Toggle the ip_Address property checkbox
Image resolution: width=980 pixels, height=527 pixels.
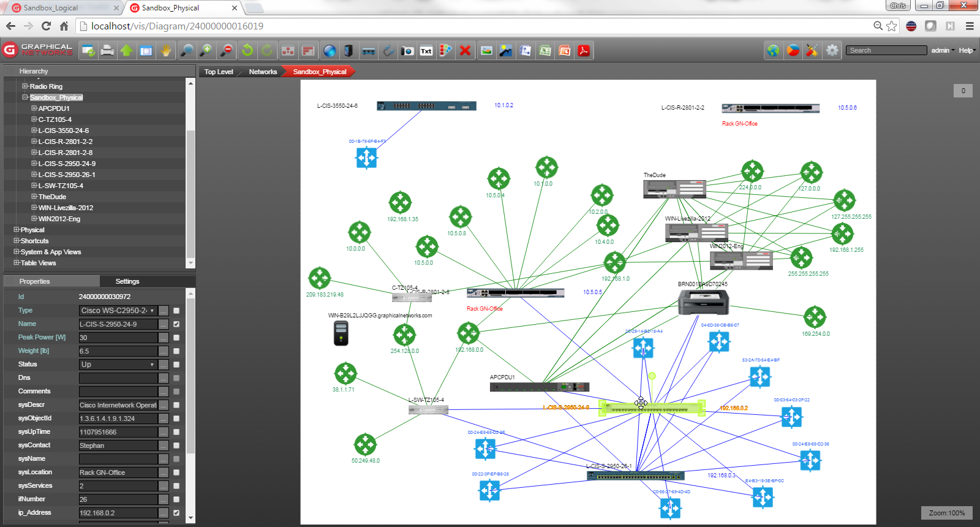(x=176, y=513)
